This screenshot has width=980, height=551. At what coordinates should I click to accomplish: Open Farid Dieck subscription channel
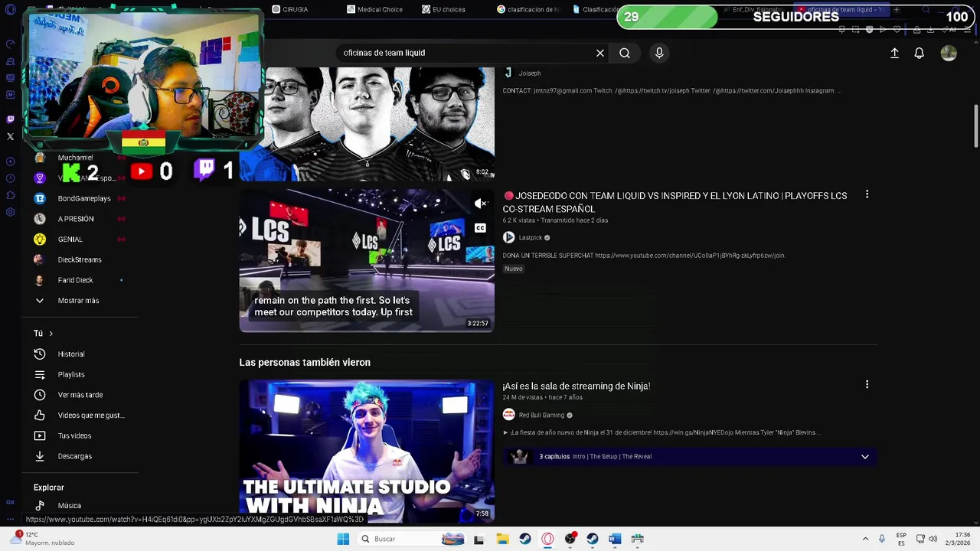click(75, 280)
